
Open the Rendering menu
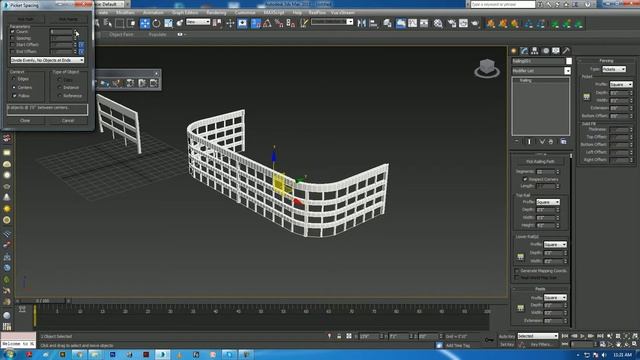pos(216,13)
